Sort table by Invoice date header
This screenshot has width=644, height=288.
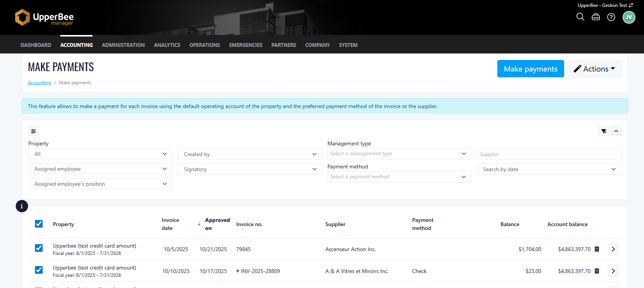coord(171,224)
